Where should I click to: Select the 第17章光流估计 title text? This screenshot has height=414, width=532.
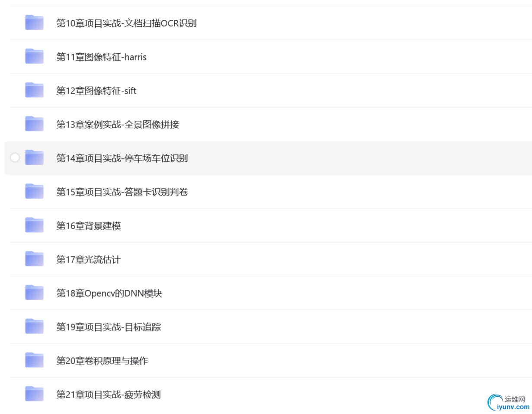coord(88,260)
